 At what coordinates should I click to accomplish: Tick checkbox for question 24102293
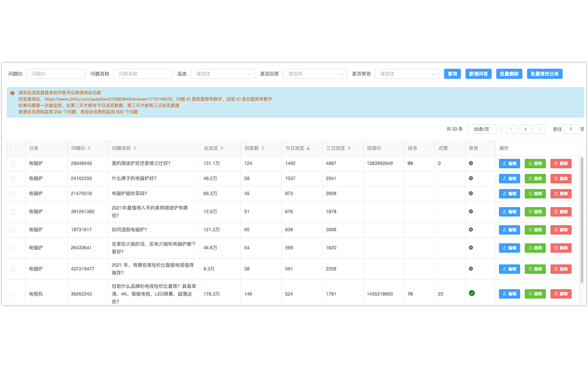[x=13, y=178]
